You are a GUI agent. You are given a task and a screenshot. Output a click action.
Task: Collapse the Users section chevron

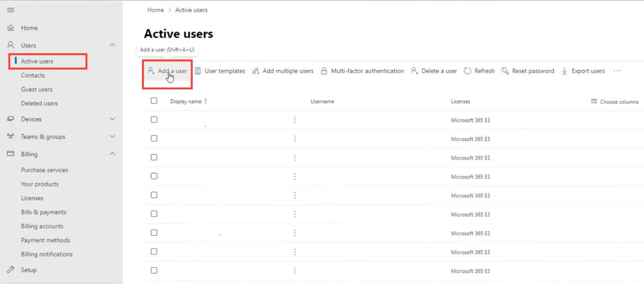[x=112, y=45]
